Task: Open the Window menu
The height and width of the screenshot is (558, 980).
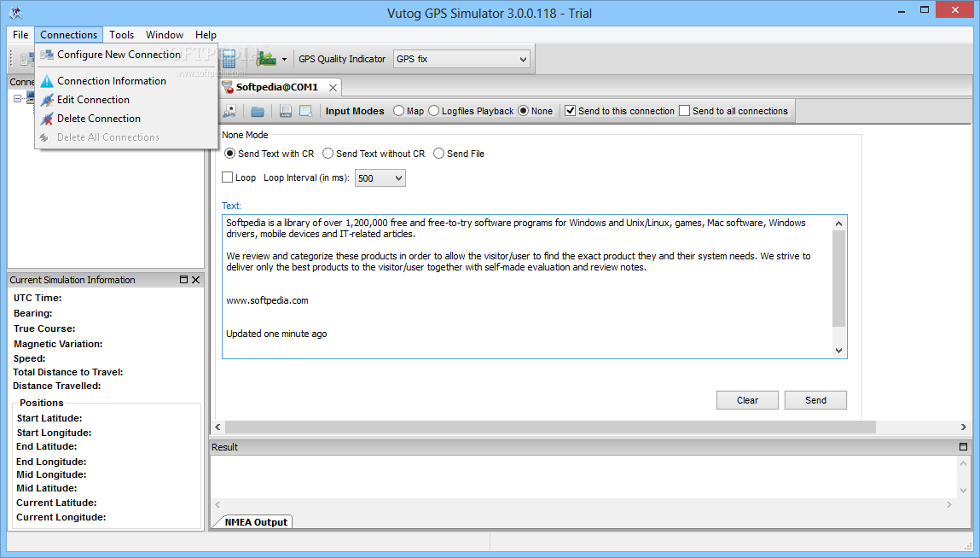Action: (165, 35)
